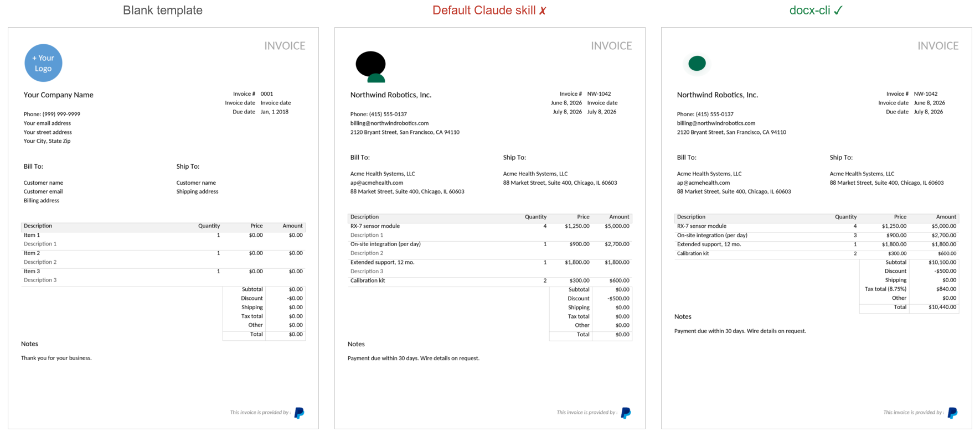This screenshot has height=437, width=980.
Task: Click 'Billing address' placeholder
Action: [x=42, y=201]
